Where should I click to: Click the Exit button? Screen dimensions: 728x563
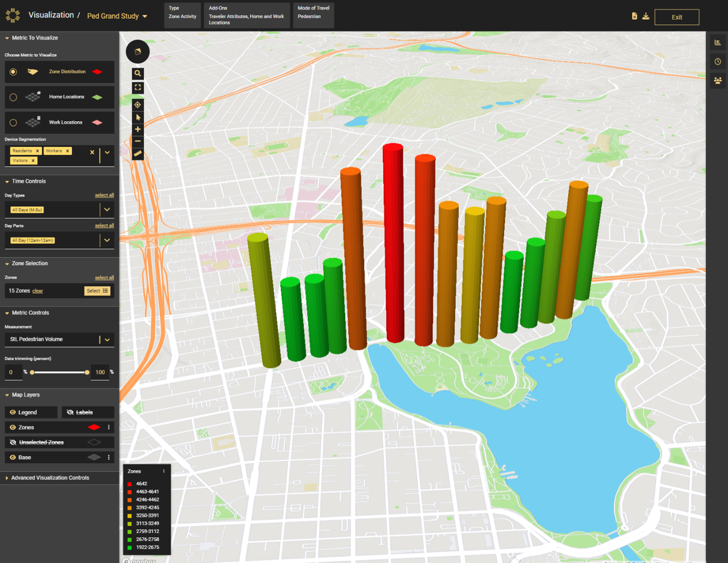point(677,17)
